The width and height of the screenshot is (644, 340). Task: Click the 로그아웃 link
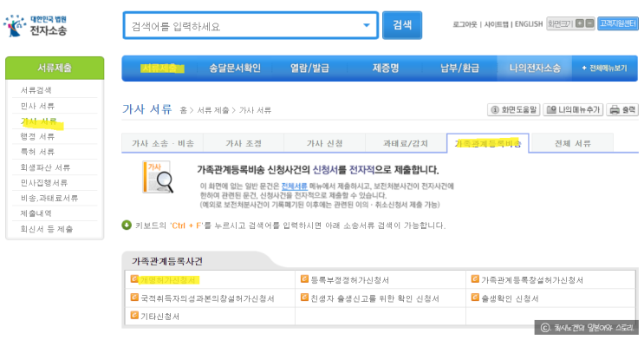tap(465, 24)
